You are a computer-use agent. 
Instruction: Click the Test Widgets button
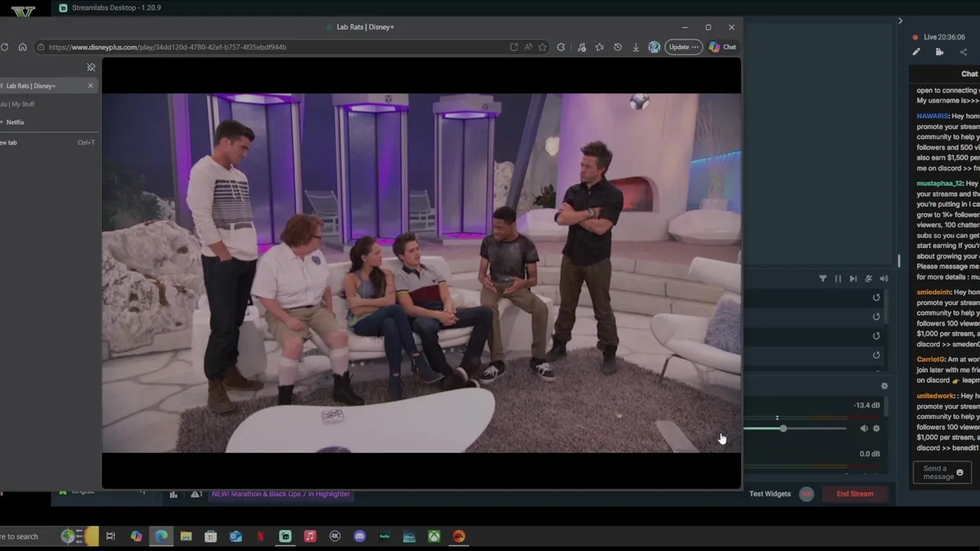(769, 494)
